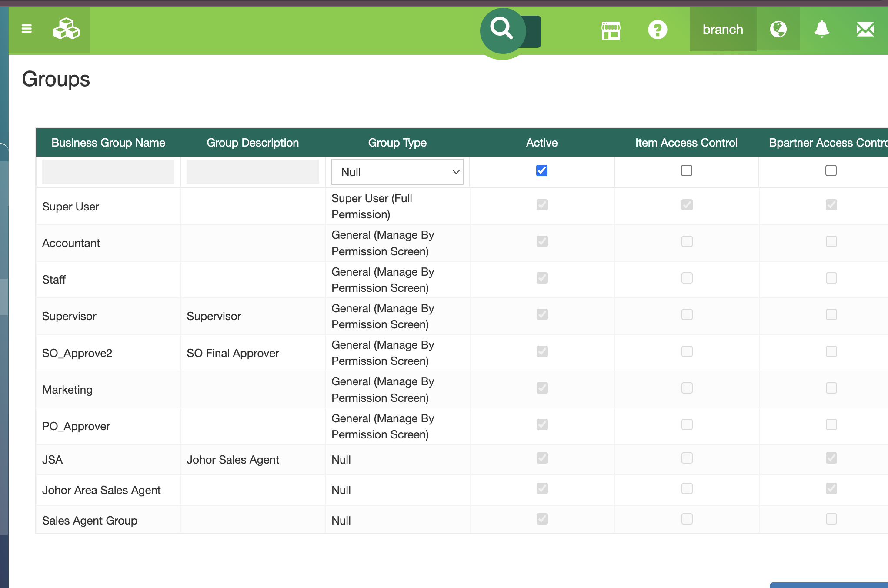Screen dimensions: 888x588
Task: Select the Marketing row name
Action: (67, 390)
